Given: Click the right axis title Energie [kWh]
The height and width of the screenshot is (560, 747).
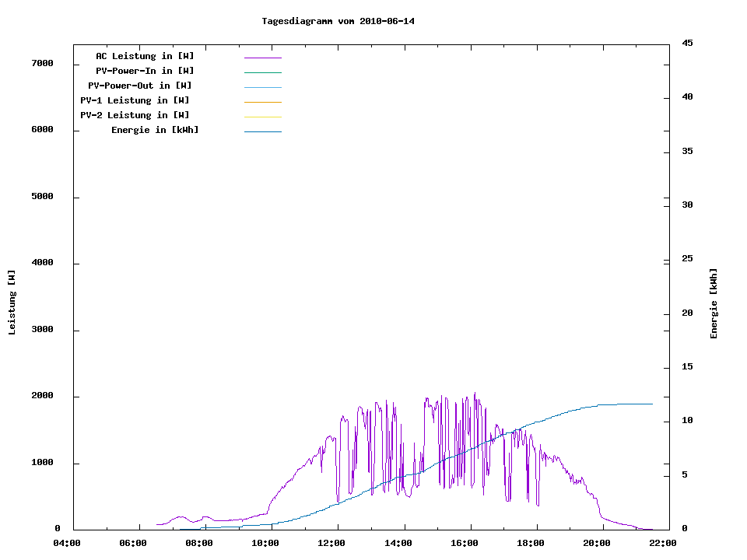Looking at the screenshot, I should tap(714, 303).
